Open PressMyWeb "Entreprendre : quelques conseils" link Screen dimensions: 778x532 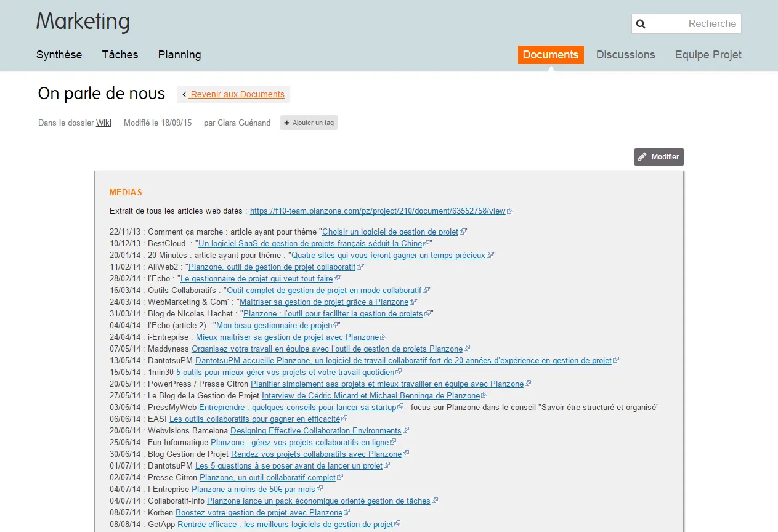click(298, 408)
